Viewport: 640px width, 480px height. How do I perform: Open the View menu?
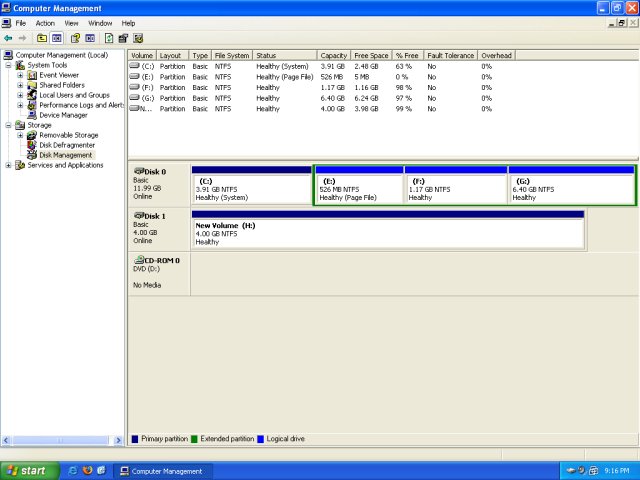click(x=71, y=23)
